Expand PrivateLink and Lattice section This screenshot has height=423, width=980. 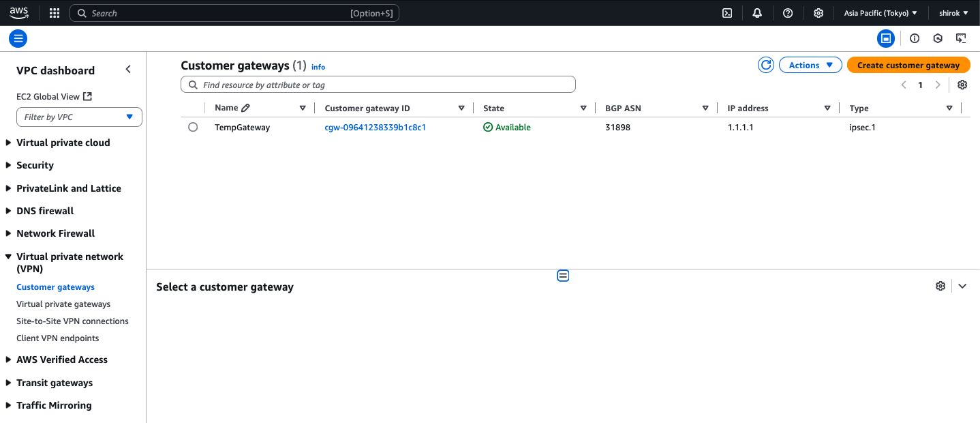pyautogui.click(x=8, y=188)
